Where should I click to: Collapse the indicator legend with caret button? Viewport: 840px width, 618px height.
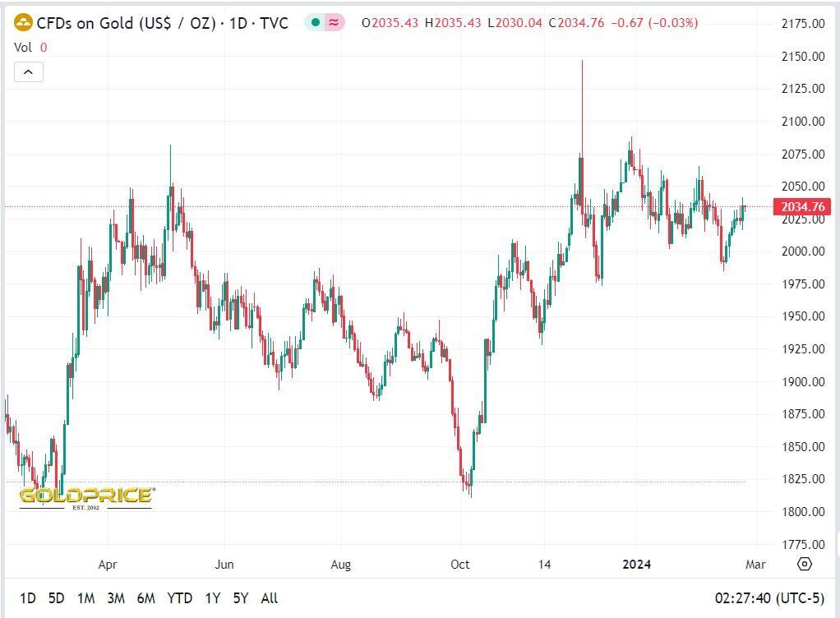coord(28,72)
